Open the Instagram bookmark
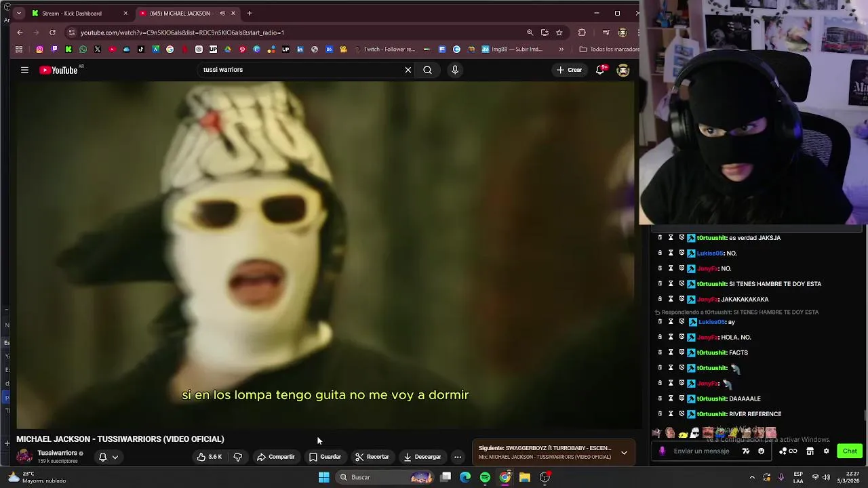868x488 pixels. click(x=39, y=49)
